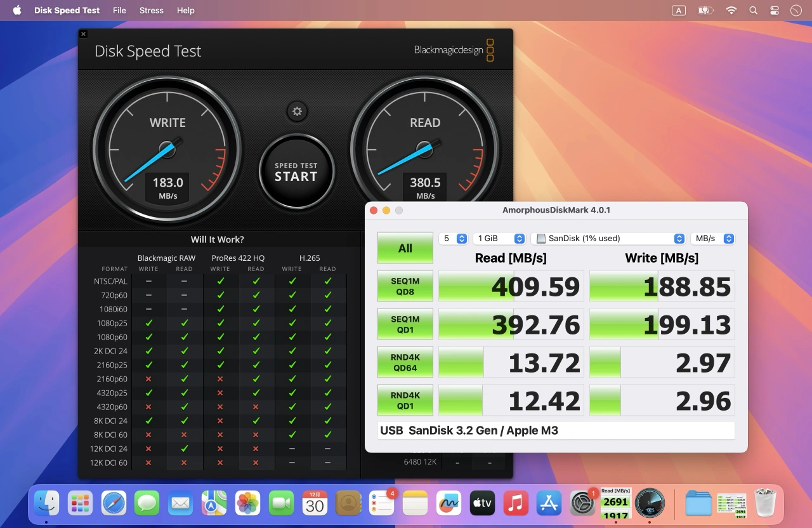This screenshot has width=812, height=528.
Task: Open Control Center from the menu bar
Action: pos(775,10)
